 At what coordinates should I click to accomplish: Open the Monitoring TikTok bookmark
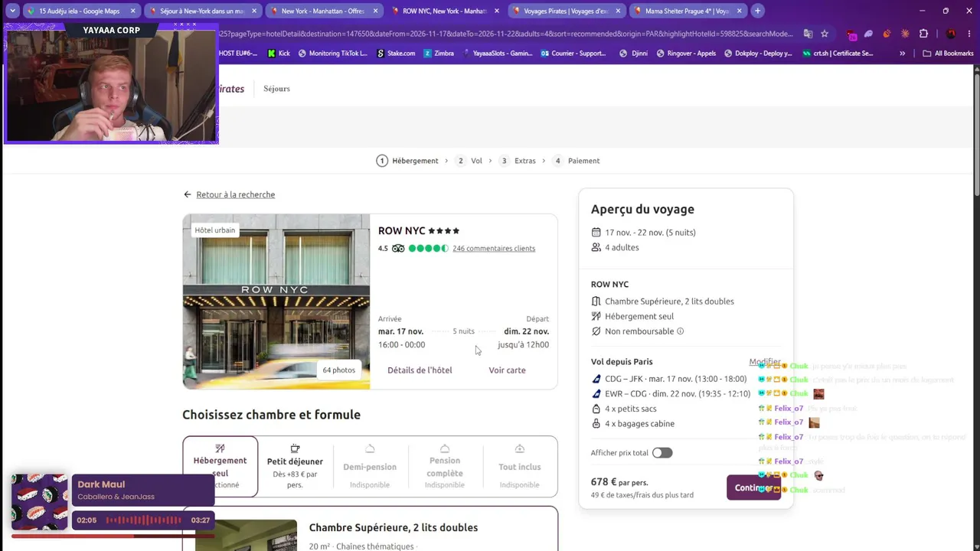pyautogui.click(x=332, y=54)
